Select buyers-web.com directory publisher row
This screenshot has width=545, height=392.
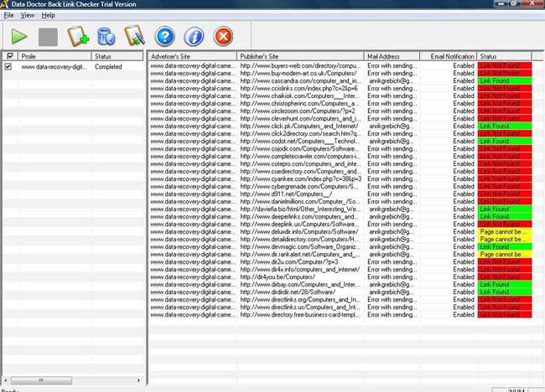click(300, 65)
